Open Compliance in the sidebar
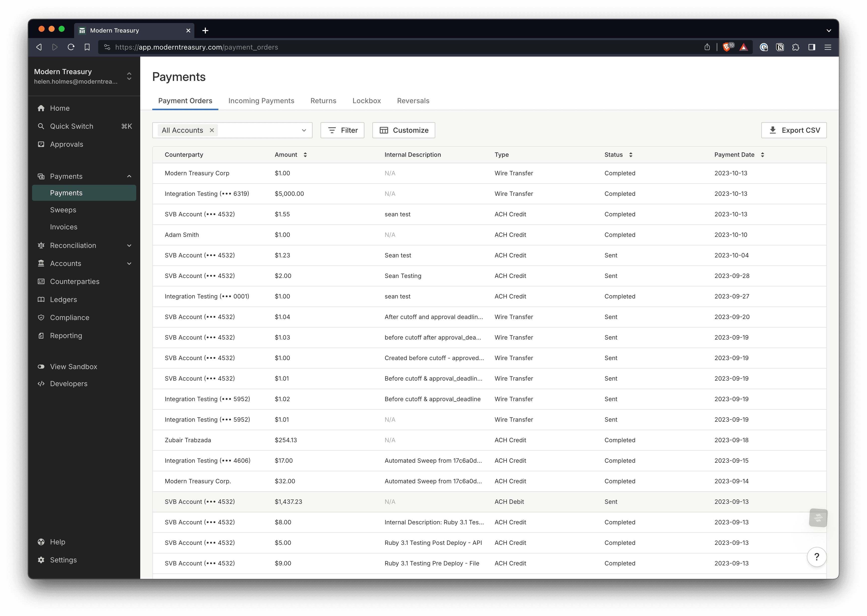867x616 pixels. tap(84, 318)
